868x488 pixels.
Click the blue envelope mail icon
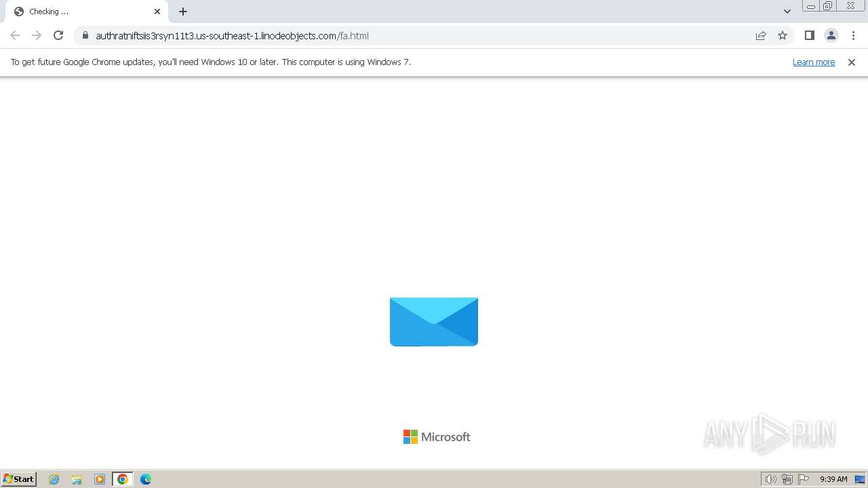(434, 321)
